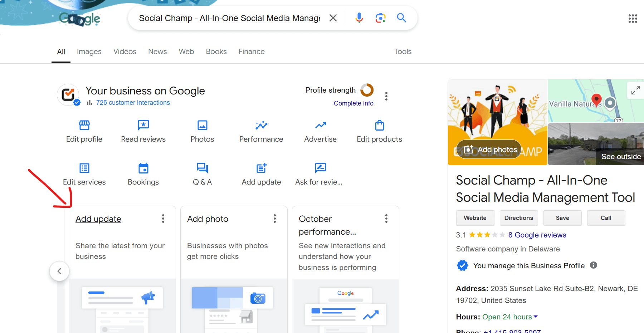Viewport: 644px width, 333px height.
Task: Click the Advertise trending arrow icon
Action: tap(321, 125)
